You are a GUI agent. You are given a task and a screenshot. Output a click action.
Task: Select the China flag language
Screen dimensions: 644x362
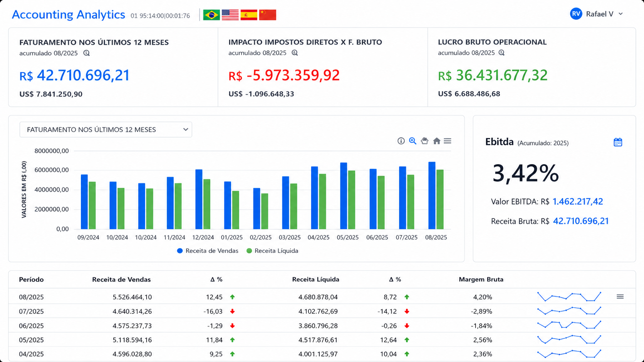[267, 15]
